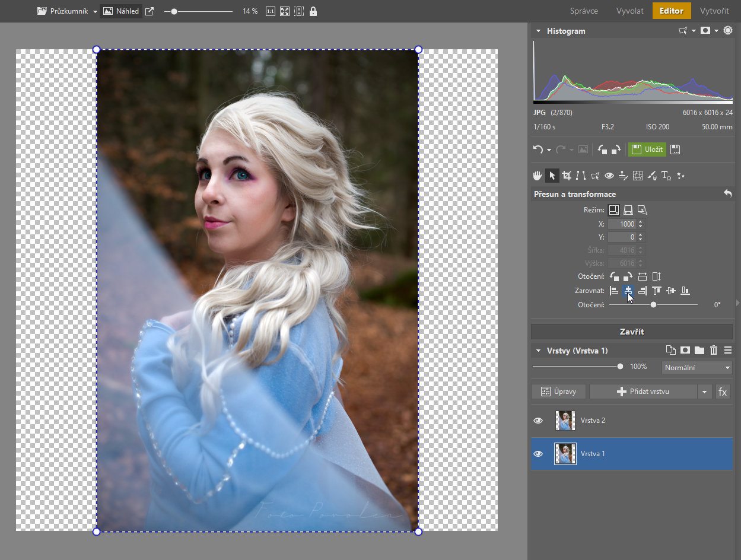Align layer to the left edge
This screenshot has width=741, height=560.
[x=614, y=291]
